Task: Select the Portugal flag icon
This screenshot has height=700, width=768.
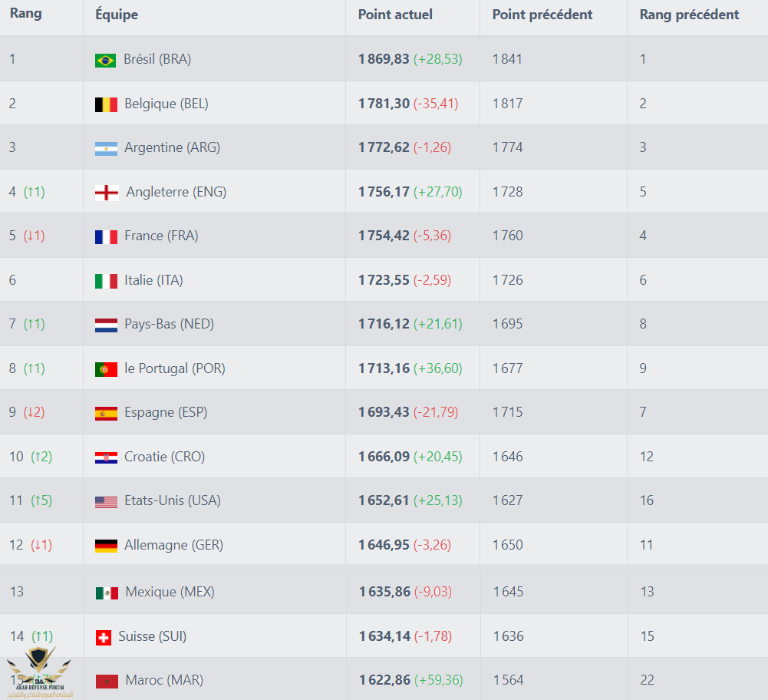Action: [x=106, y=369]
